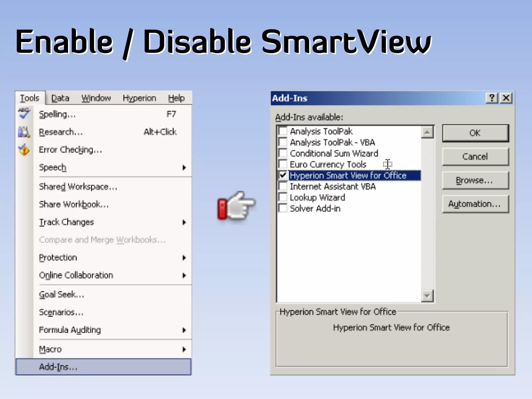Click the Add-Ins dialog help question mark
The width and height of the screenshot is (532, 399).
[492, 98]
